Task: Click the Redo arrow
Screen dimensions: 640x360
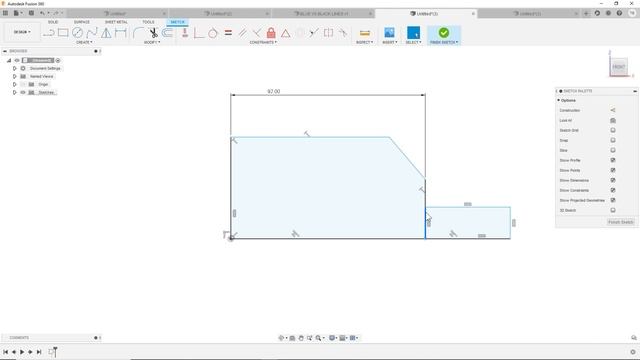Action: click(x=56, y=13)
